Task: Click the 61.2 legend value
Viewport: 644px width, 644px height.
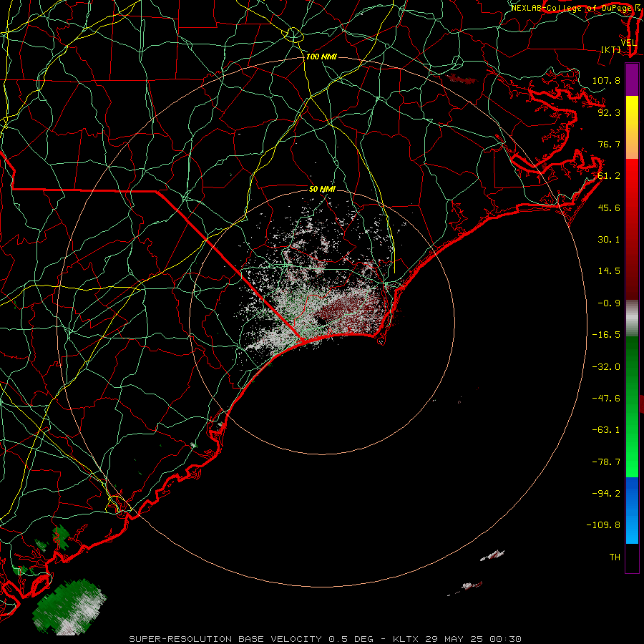Action: pos(609,176)
